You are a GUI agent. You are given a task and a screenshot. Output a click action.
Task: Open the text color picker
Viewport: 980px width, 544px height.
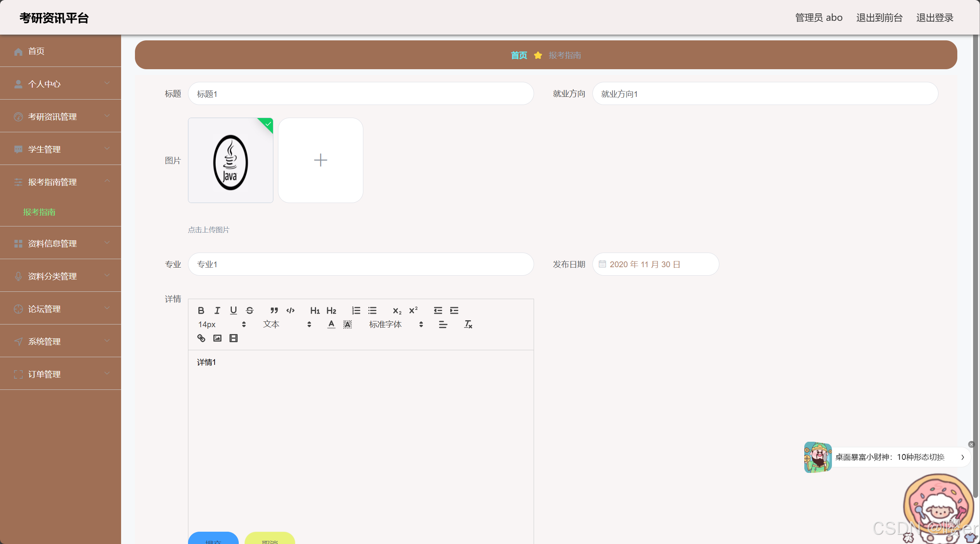coord(331,324)
